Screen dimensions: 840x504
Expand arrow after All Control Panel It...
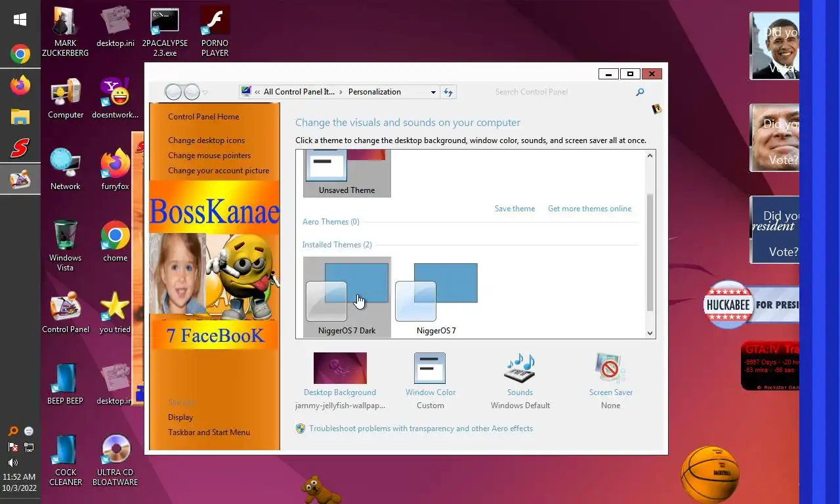[x=341, y=92]
